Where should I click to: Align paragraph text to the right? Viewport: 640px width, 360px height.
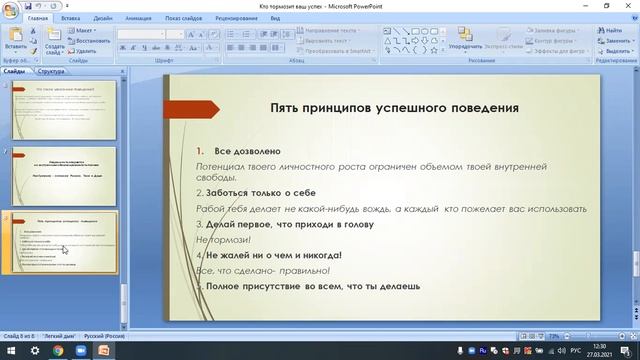252,48
